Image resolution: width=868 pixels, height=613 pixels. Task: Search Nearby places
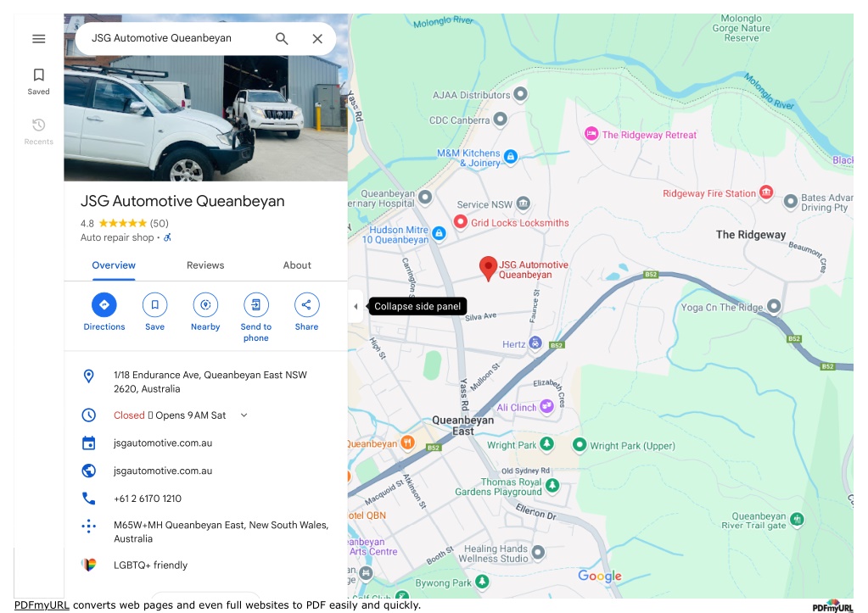point(205,313)
